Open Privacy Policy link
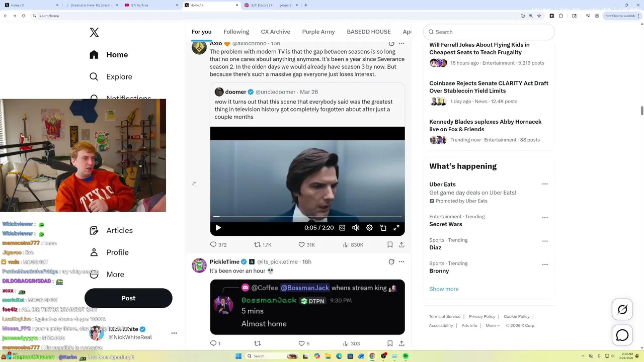Image resolution: width=644 pixels, height=362 pixels. click(482, 317)
